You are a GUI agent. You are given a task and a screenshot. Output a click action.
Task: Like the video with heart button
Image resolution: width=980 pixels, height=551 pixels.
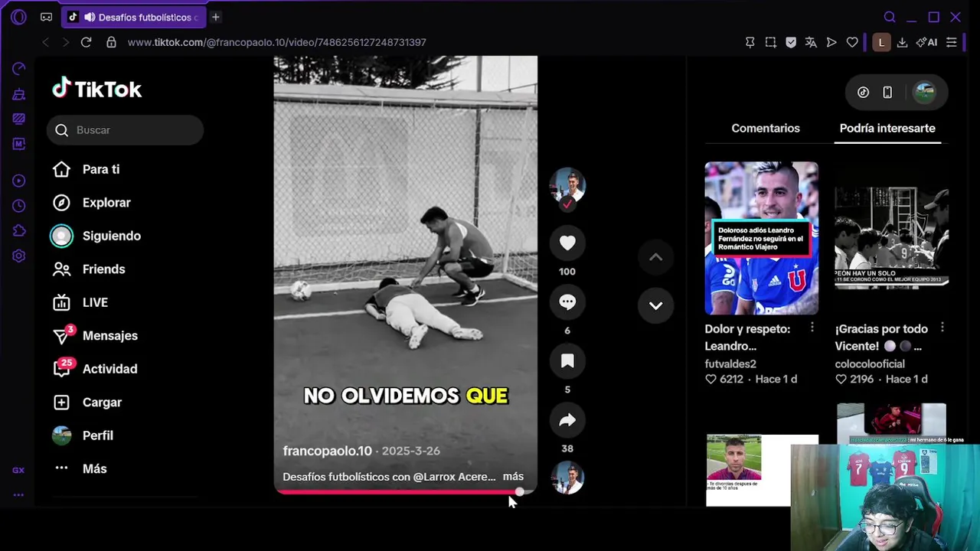click(567, 243)
